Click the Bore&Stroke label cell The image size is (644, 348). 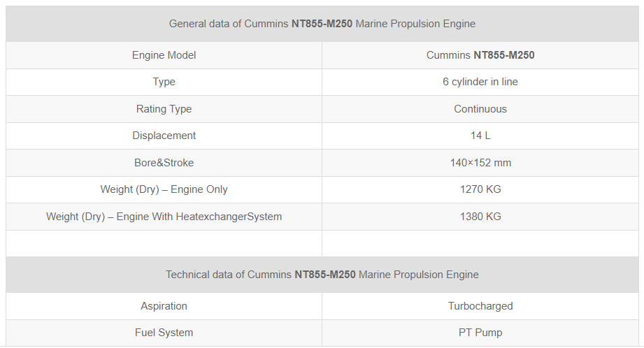pos(164,163)
